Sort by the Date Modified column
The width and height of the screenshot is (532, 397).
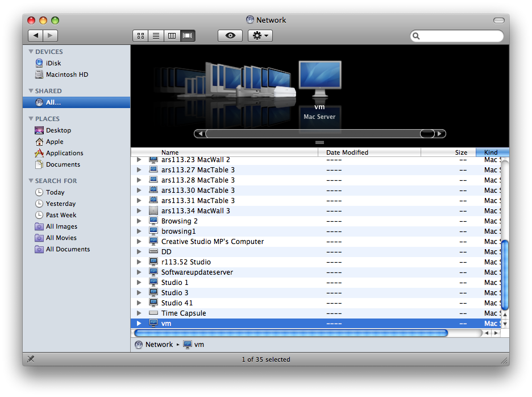(369, 152)
